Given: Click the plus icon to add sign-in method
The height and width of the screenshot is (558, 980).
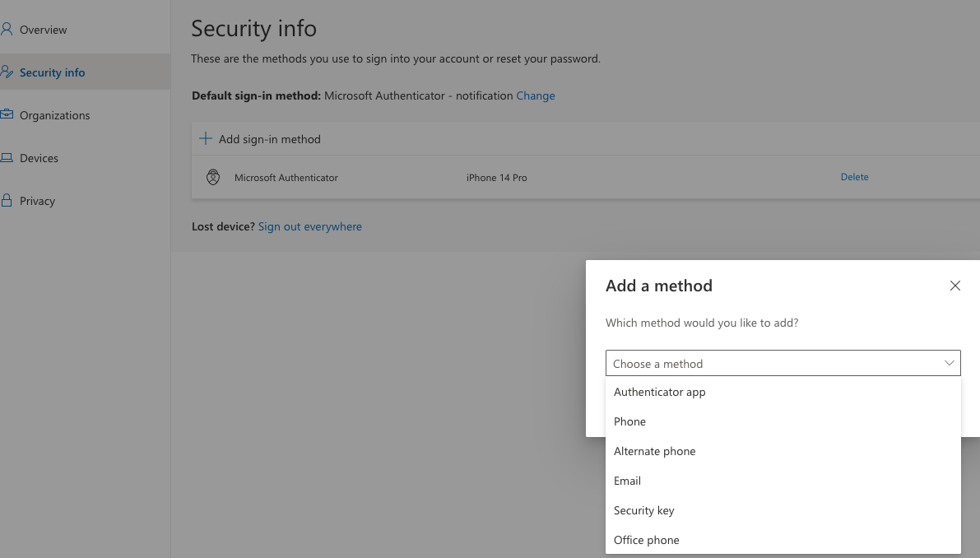Looking at the screenshot, I should click(x=205, y=138).
